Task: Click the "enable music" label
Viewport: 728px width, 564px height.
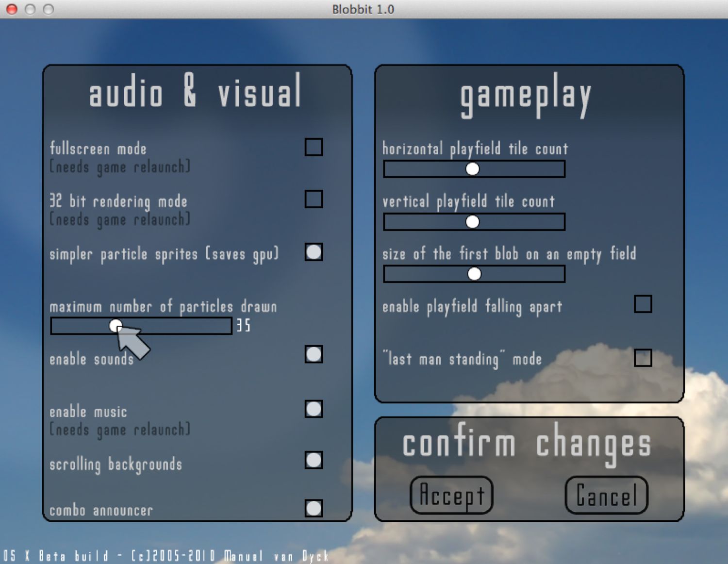Action: pyautogui.click(x=88, y=412)
